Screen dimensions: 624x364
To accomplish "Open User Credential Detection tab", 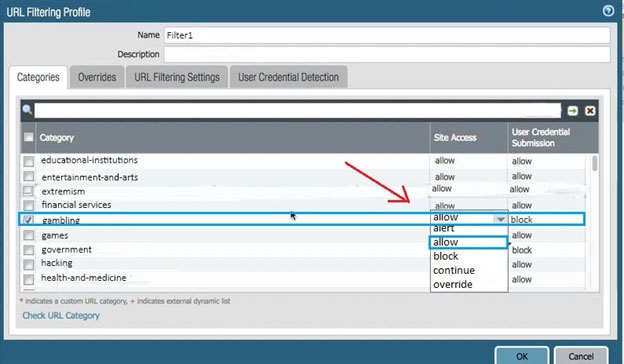I will tap(289, 77).
